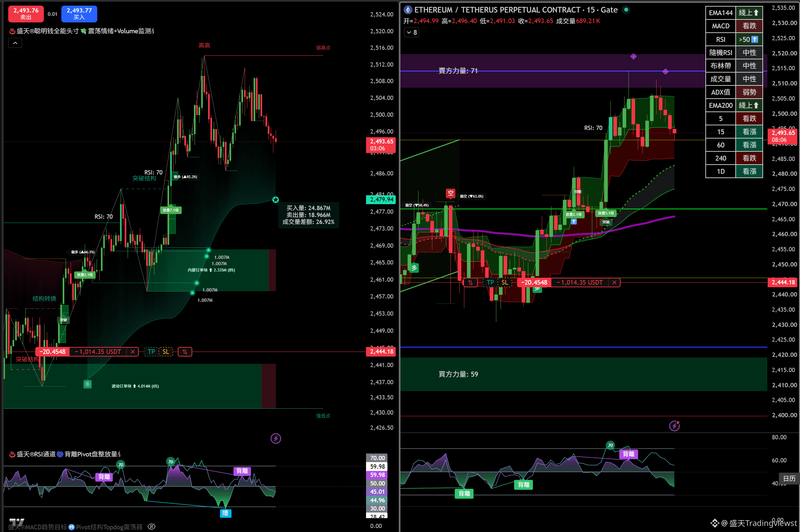Click the blue swirl icon before 背離Pivot盘整放量

click(x=60, y=454)
